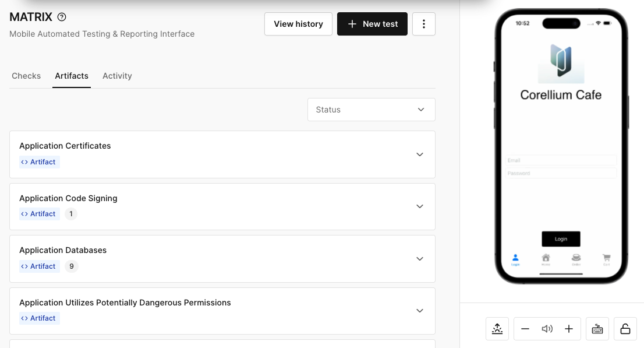Click the "Application Code Signing" title
Viewport: 644px width, 348px height.
(68, 198)
